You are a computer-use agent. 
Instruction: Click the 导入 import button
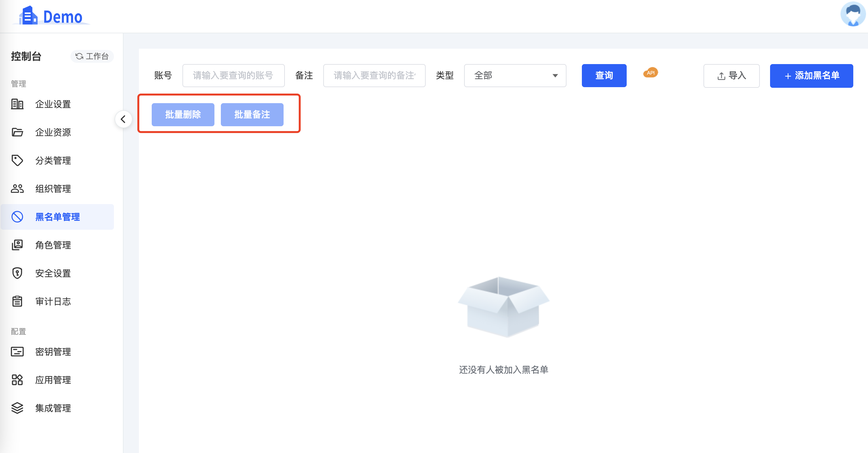(x=731, y=76)
